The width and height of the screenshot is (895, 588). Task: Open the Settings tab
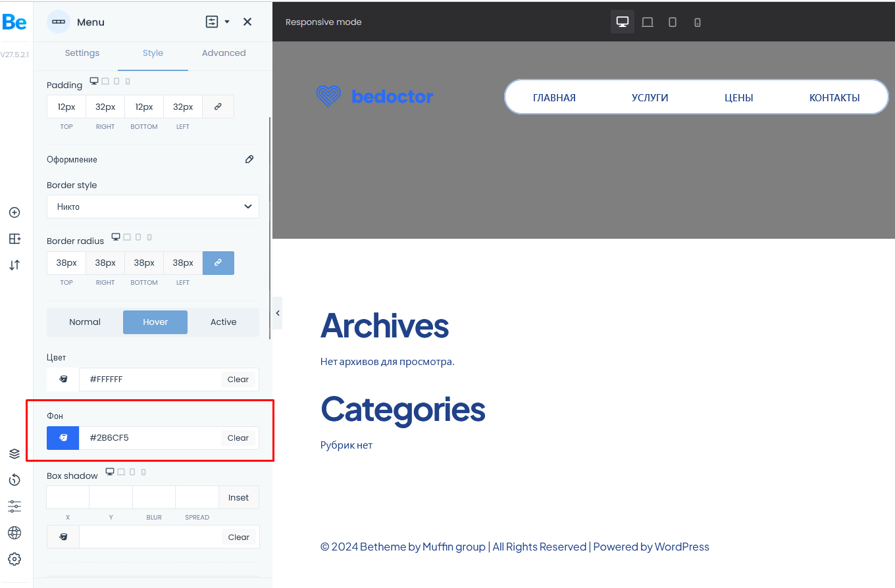[82, 53]
